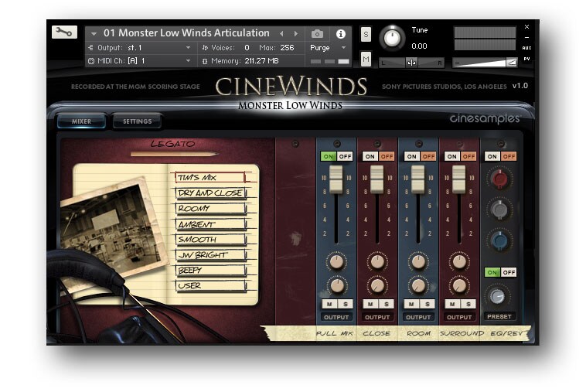The image size is (586, 392).
Task: Go to next instrument with right arrow
Action: [296, 34]
